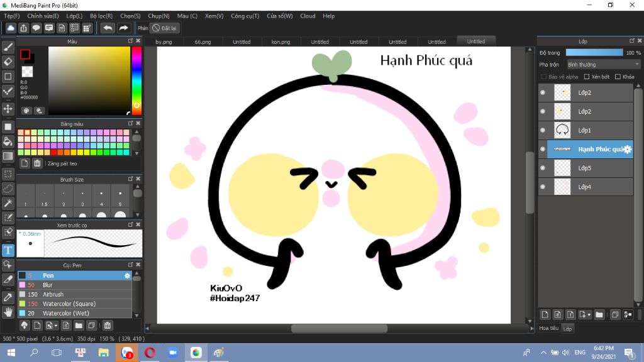Open Opera browser from taskbar
644x362 pixels.
click(x=150, y=353)
